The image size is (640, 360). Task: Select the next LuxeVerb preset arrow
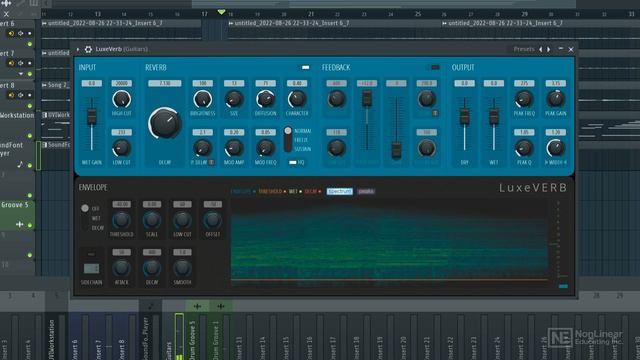[x=549, y=49]
